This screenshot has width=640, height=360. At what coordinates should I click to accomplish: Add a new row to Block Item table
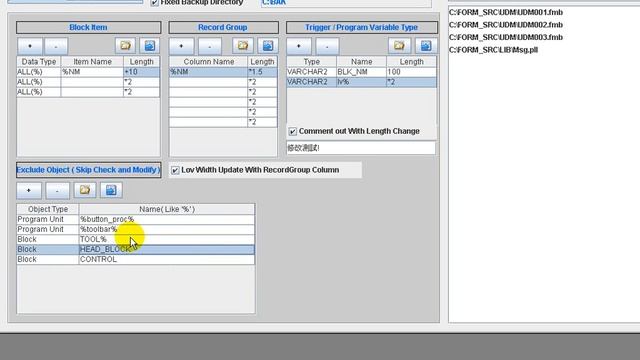coord(30,46)
